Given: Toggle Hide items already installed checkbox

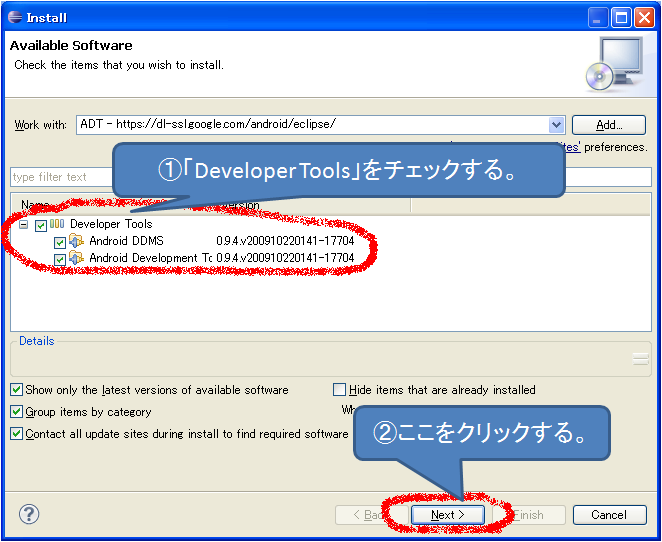Looking at the screenshot, I should 339,389.
